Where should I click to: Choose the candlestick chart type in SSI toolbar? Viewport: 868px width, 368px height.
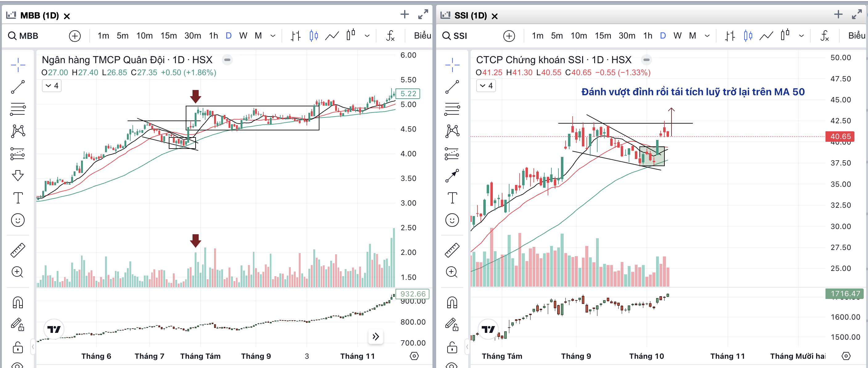pos(748,35)
